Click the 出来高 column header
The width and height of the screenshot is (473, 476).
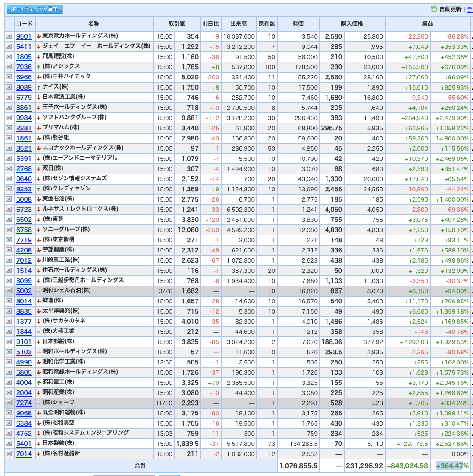pyautogui.click(x=239, y=24)
